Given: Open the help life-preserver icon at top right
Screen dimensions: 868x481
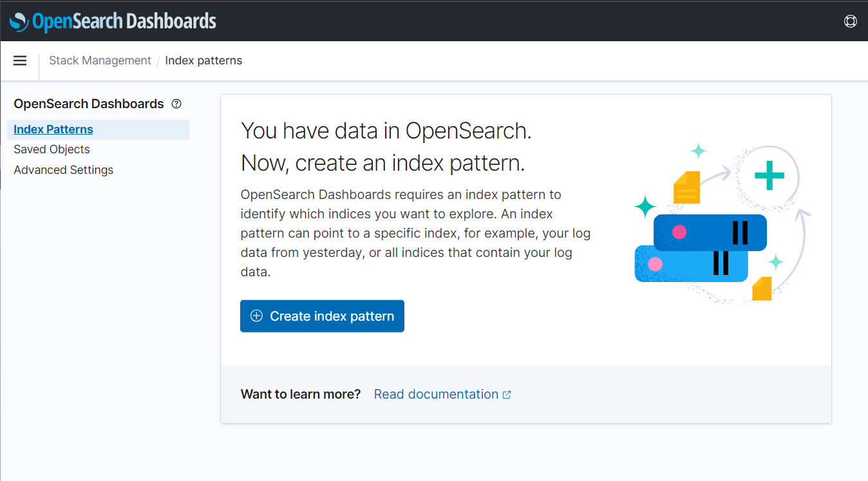Looking at the screenshot, I should click(851, 21).
